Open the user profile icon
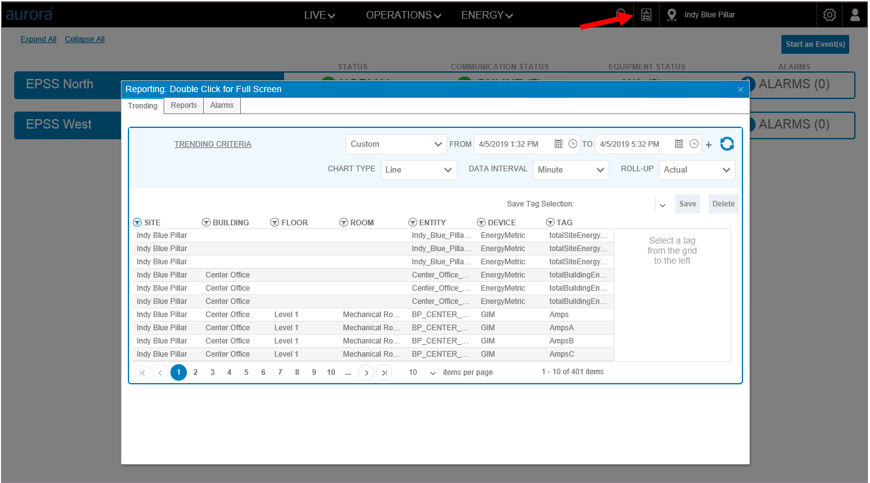The image size is (870, 483). click(854, 15)
